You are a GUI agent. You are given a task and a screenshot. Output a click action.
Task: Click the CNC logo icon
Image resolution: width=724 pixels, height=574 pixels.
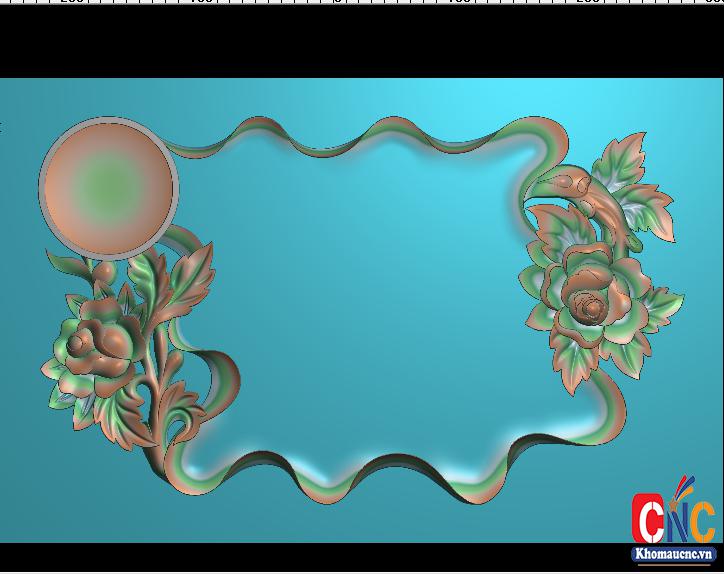point(675,517)
